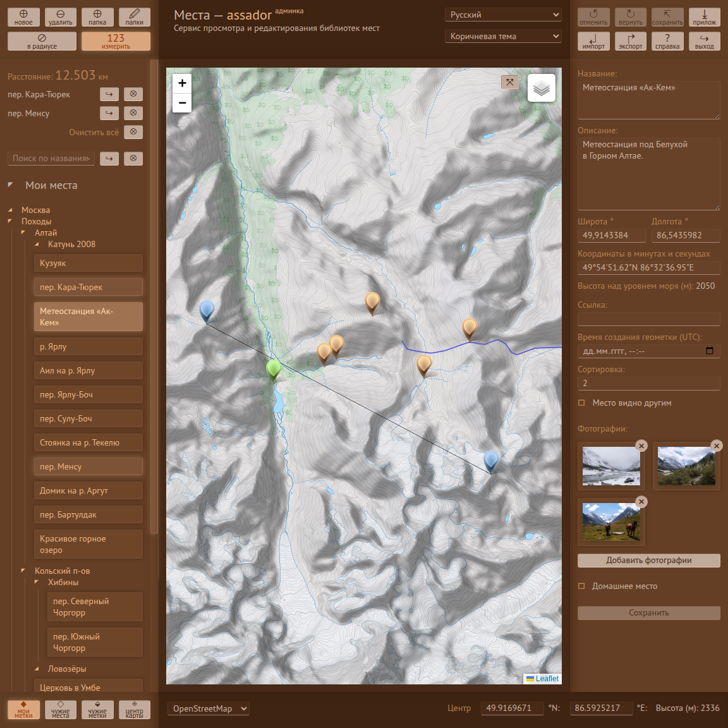This screenshot has width=728, height=728.
Task: Zoom out on the map
Action: 182,102
